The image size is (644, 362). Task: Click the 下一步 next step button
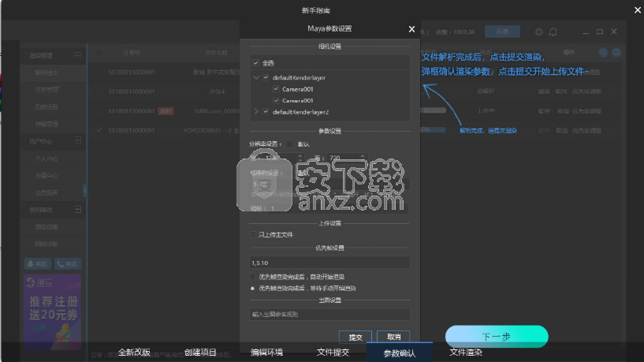(497, 337)
